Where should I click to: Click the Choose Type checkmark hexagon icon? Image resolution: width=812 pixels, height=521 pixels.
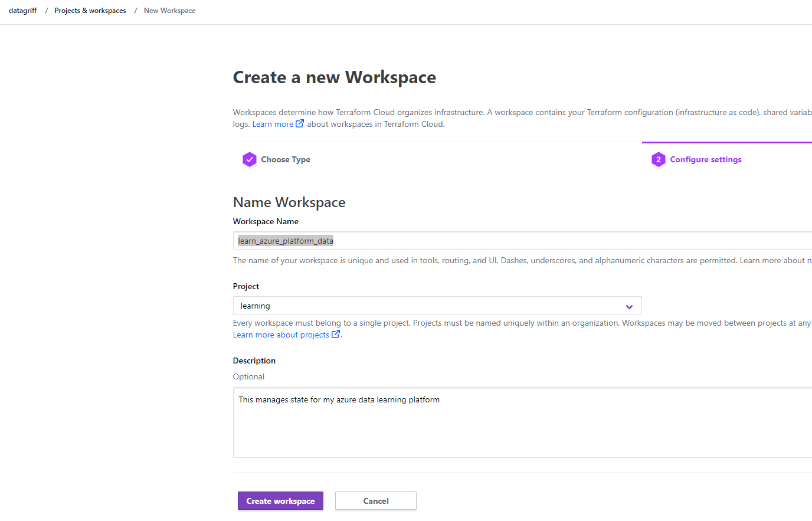pos(250,159)
